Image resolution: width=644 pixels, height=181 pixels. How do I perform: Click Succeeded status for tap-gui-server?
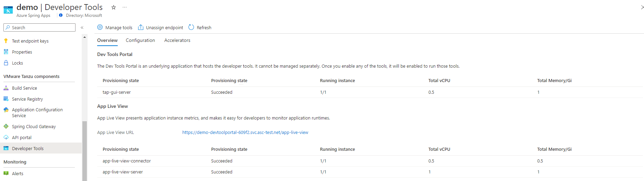[222, 92]
